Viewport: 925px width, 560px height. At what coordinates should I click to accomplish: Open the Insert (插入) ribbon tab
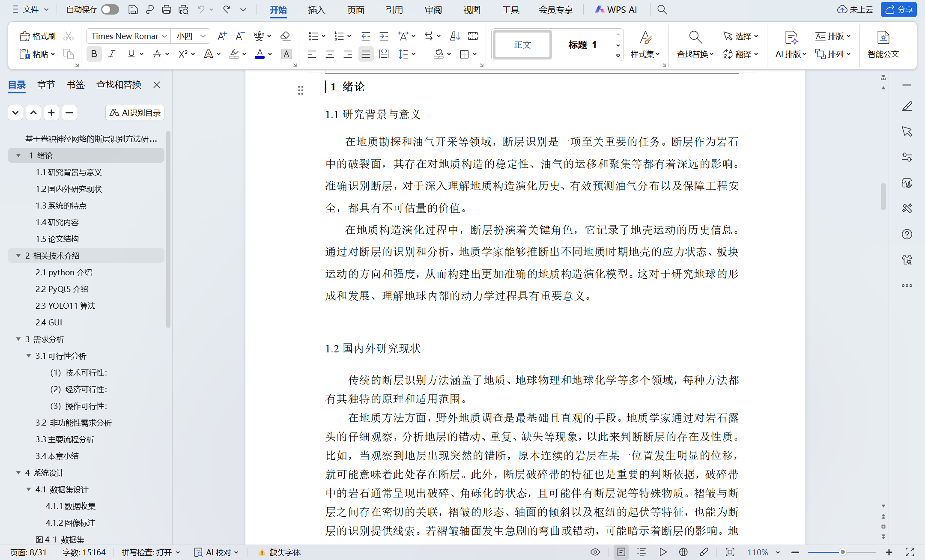pyautogui.click(x=317, y=9)
